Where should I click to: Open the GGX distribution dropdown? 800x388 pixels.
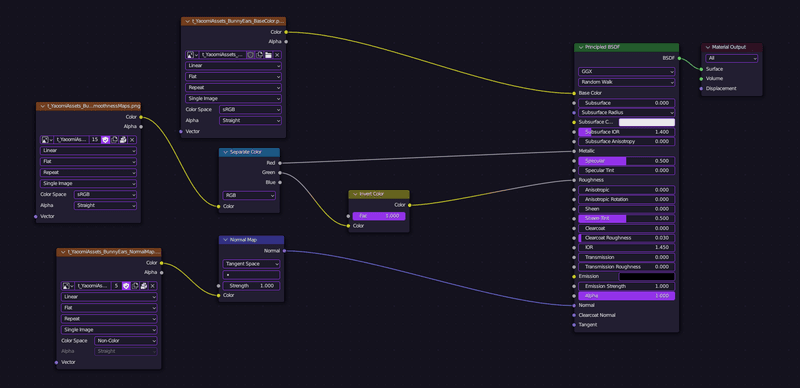[627, 71]
